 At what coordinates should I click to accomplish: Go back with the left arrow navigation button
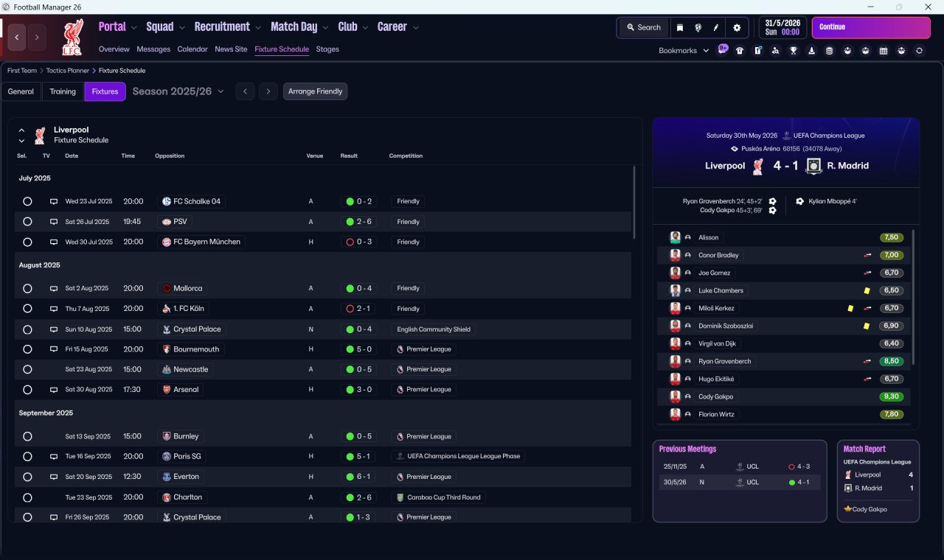click(x=17, y=37)
